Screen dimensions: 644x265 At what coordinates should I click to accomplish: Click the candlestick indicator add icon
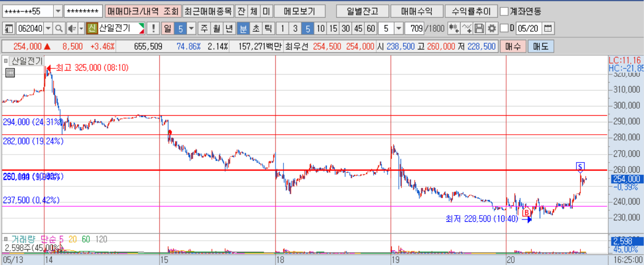(454, 29)
